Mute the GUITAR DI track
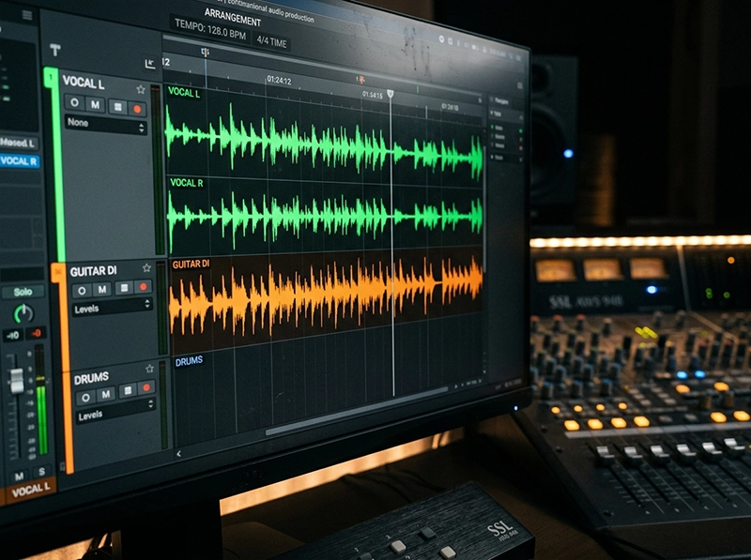This screenshot has height=560, width=751. 102,289
